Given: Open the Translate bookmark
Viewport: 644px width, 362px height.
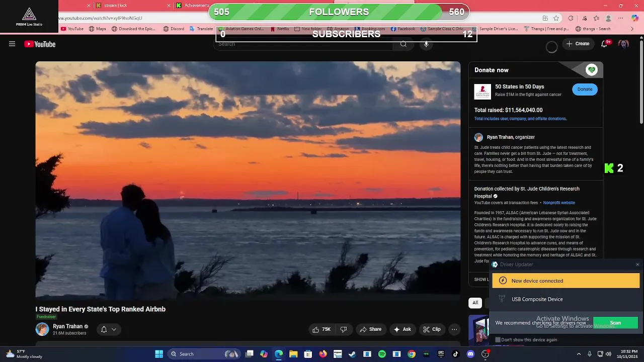Looking at the screenshot, I should point(201,29).
